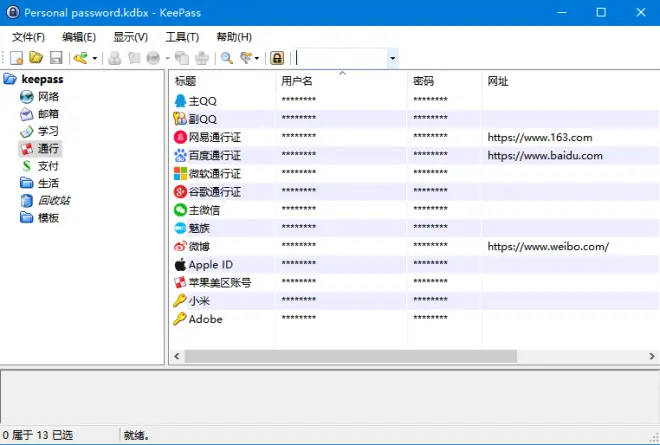Click the https://www.weibo.com/ URL cell
This screenshot has width=660, height=445.
click(548, 246)
